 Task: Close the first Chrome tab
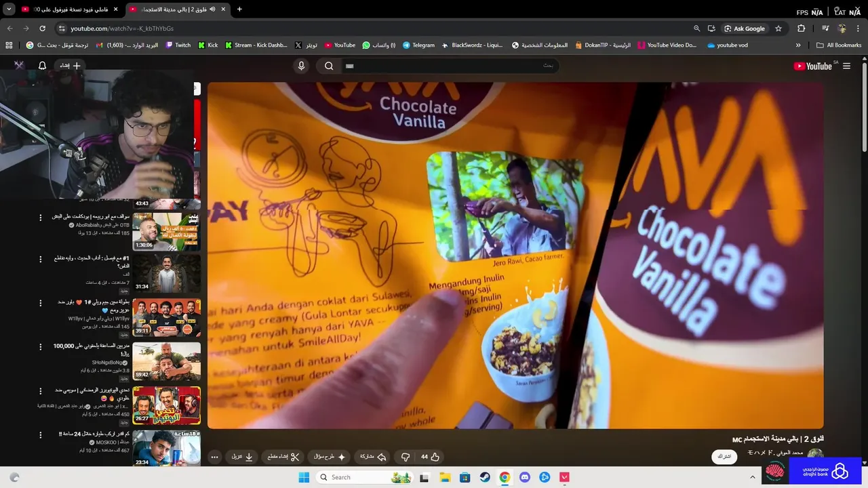[115, 9]
